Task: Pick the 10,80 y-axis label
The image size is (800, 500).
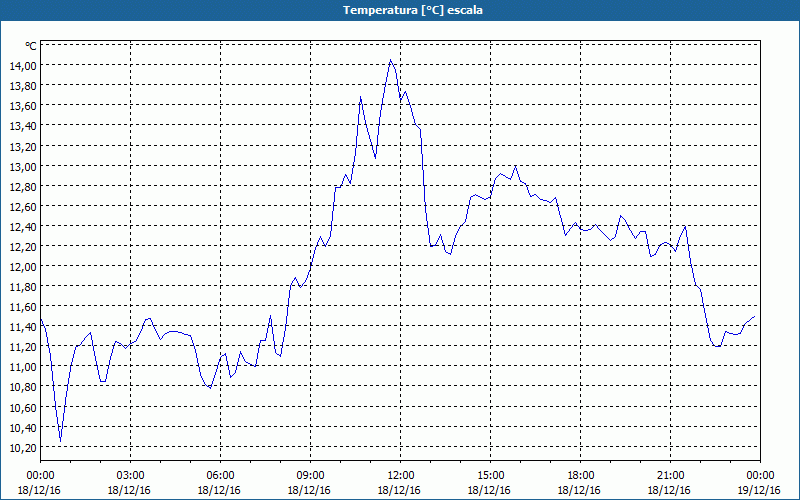Action: pos(22,387)
